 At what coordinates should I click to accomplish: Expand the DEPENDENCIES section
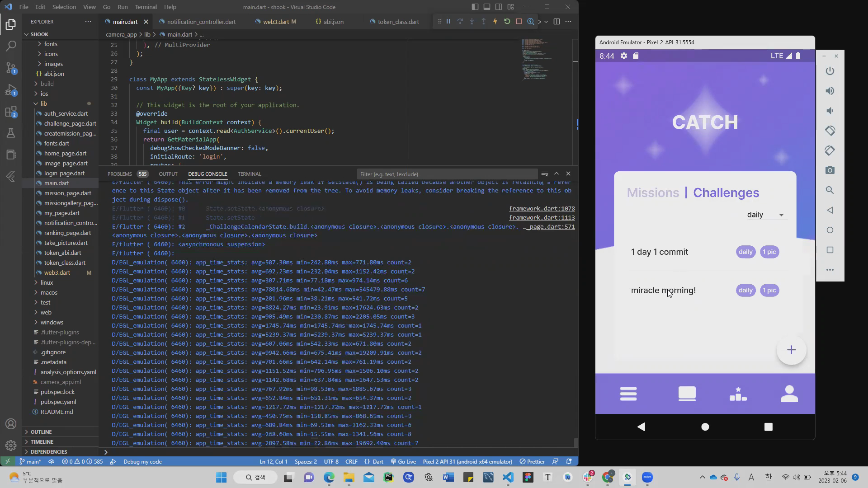click(x=48, y=452)
